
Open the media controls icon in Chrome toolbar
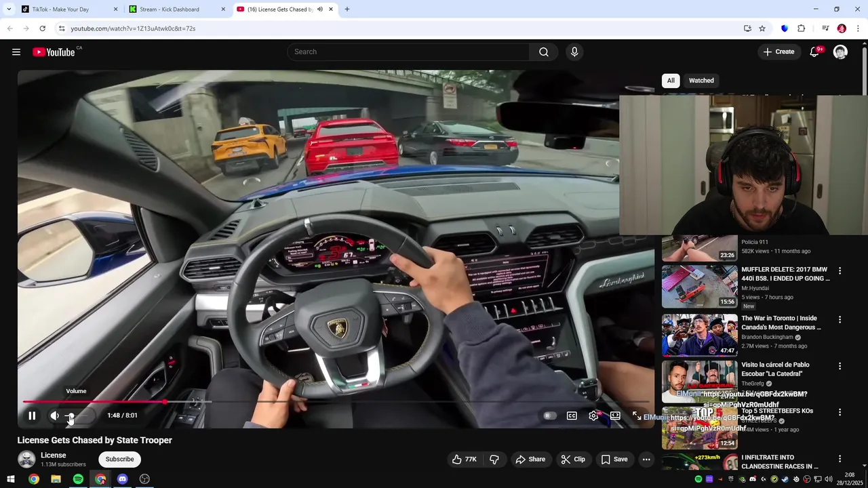pos(825,28)
